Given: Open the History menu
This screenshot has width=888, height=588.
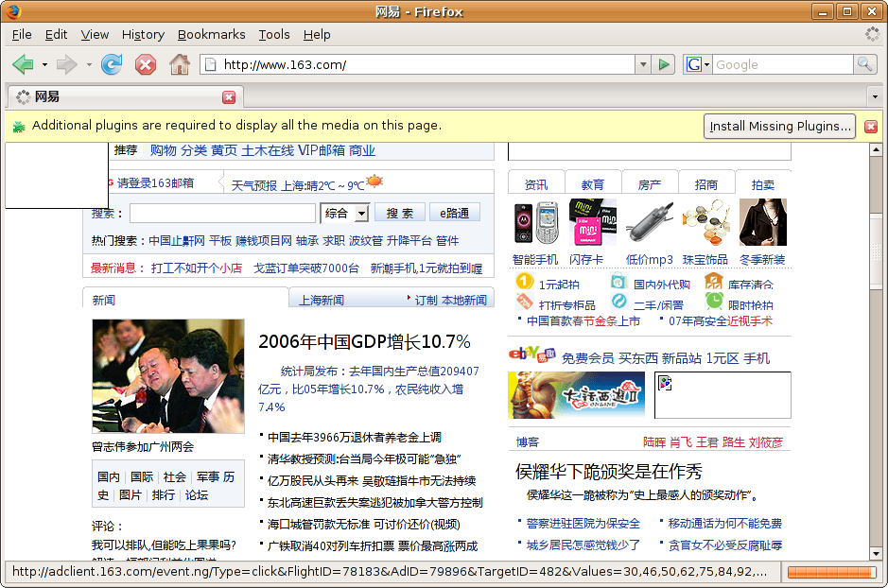Looking at the screenshot, I should click(x=143, y=35).
